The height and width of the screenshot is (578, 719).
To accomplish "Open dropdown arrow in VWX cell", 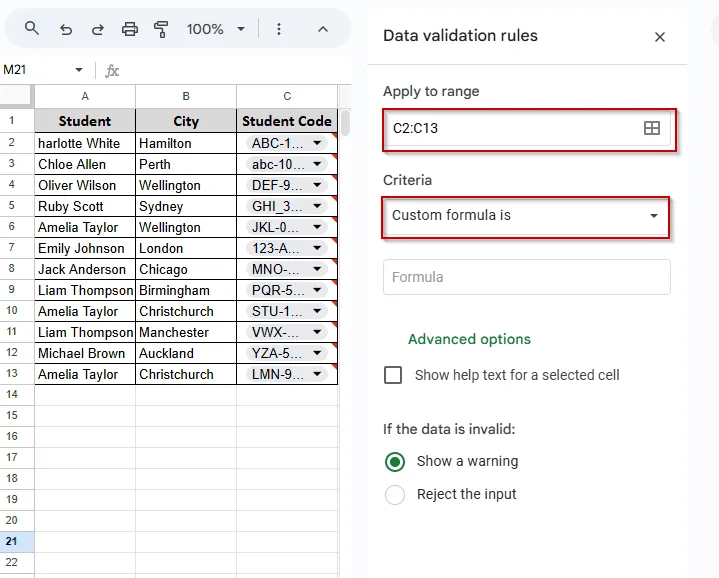I will (317, 332).
